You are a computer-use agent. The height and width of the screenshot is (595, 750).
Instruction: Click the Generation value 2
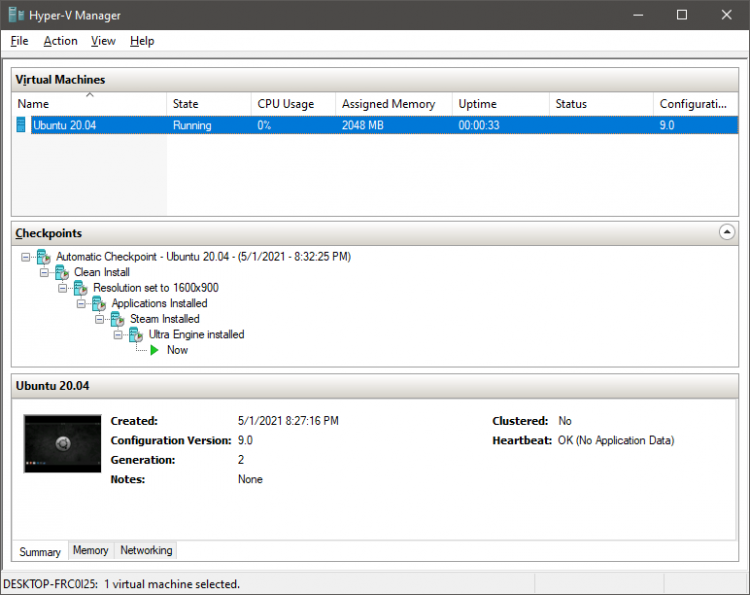coord(241,460)
